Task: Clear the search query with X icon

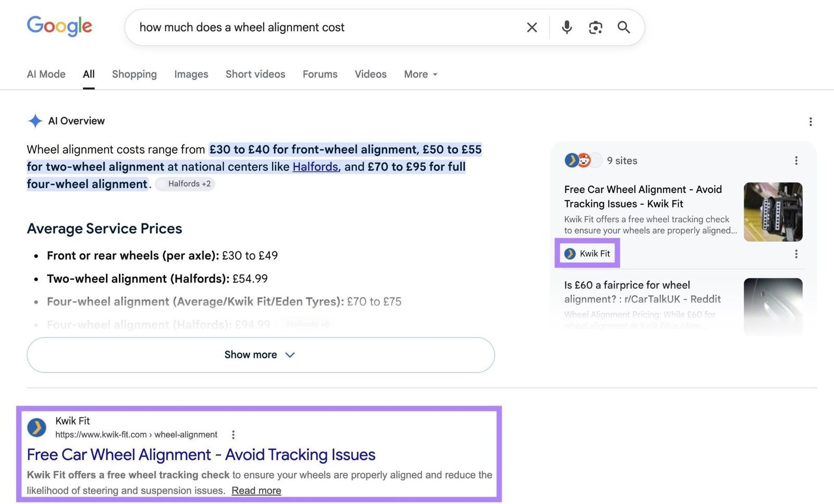Action: (x=532, y=27)
